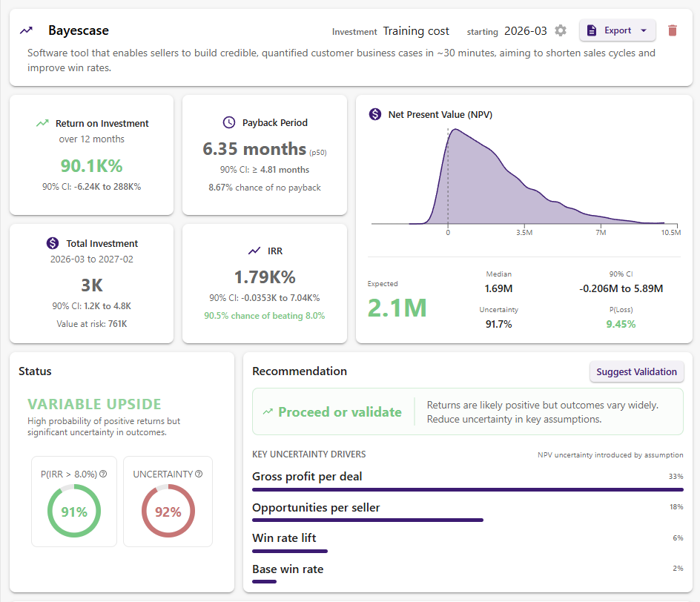Select the Gross profit per deal driver
Image resolution: width=700 pixels, height=602 pixels.
[307, 477]
